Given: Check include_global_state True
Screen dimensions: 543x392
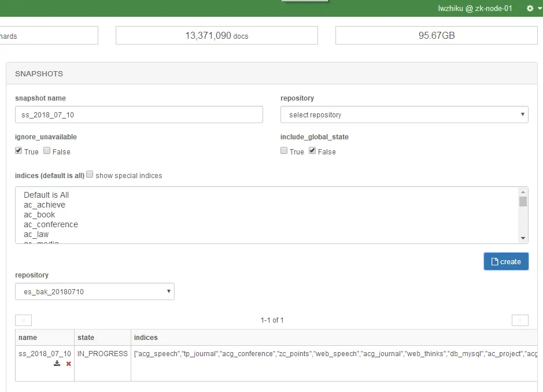Looking at the screenshot, I should tap(284, 151).
